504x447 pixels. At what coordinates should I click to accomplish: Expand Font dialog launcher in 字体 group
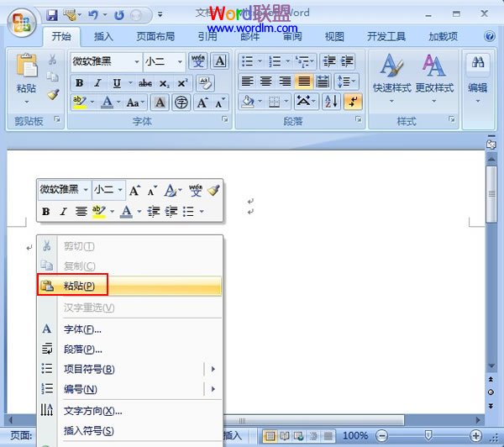[x=224, y=119]
